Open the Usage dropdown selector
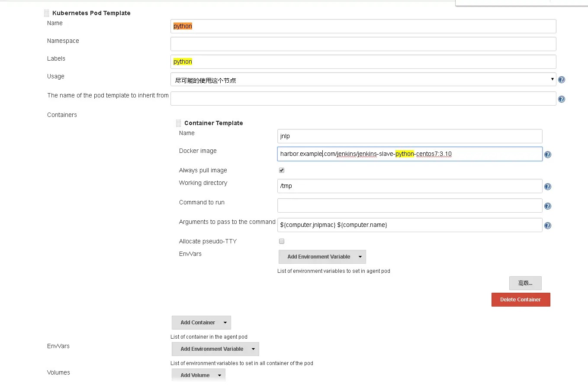 363,80
